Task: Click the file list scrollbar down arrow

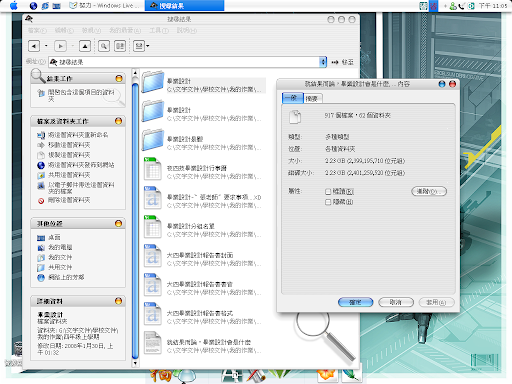Action: click(x=135, y=363)
